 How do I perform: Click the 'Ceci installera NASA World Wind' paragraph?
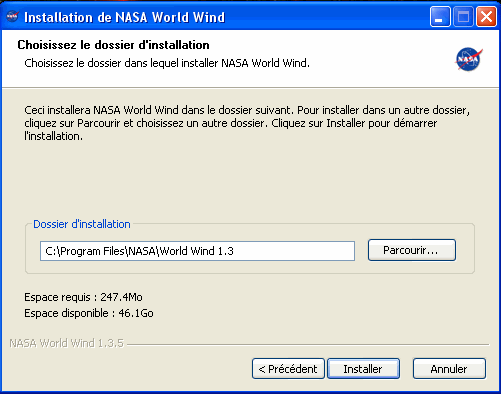tap(247, 123)
